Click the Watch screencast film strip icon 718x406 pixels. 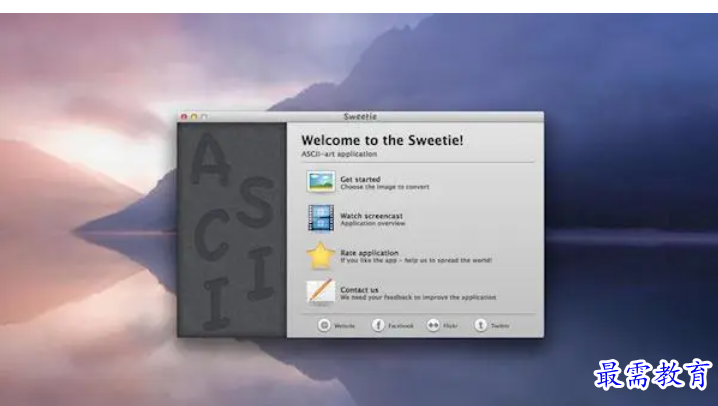[x=321, y=218]
